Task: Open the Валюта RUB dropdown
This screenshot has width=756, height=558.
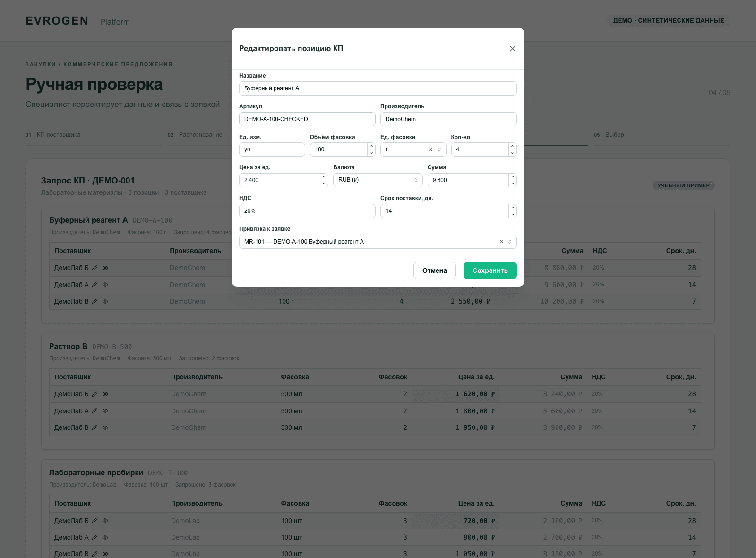Action: (x=378, y=180)
